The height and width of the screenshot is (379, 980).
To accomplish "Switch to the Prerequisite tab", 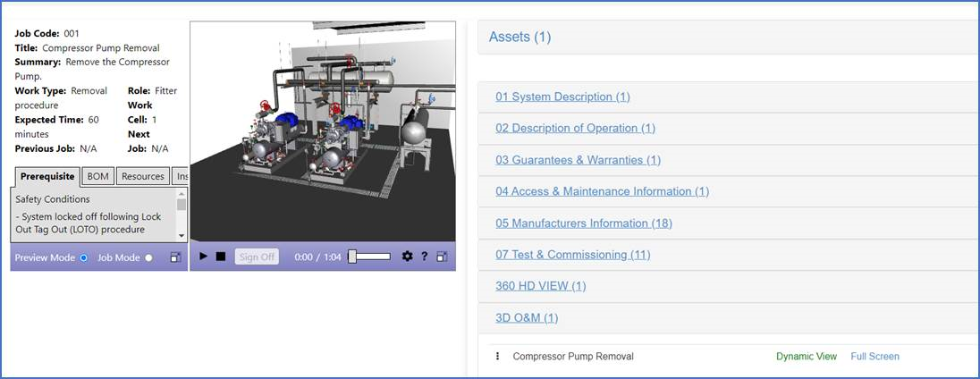I will click(x=46, y=177).
